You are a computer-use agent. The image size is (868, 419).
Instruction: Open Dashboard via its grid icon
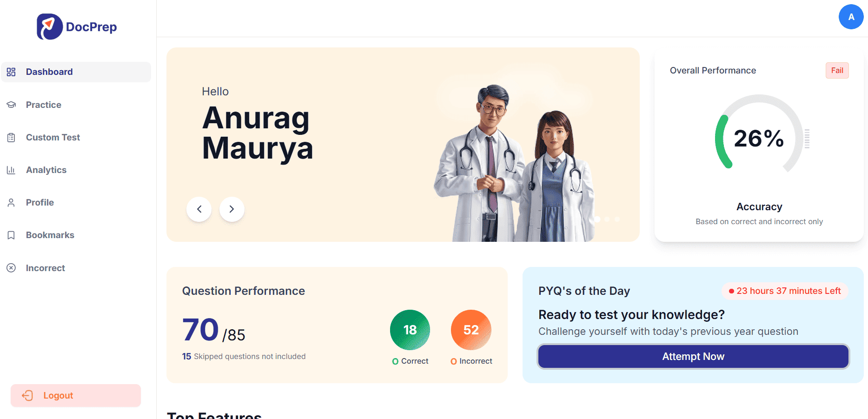[11, 72]
